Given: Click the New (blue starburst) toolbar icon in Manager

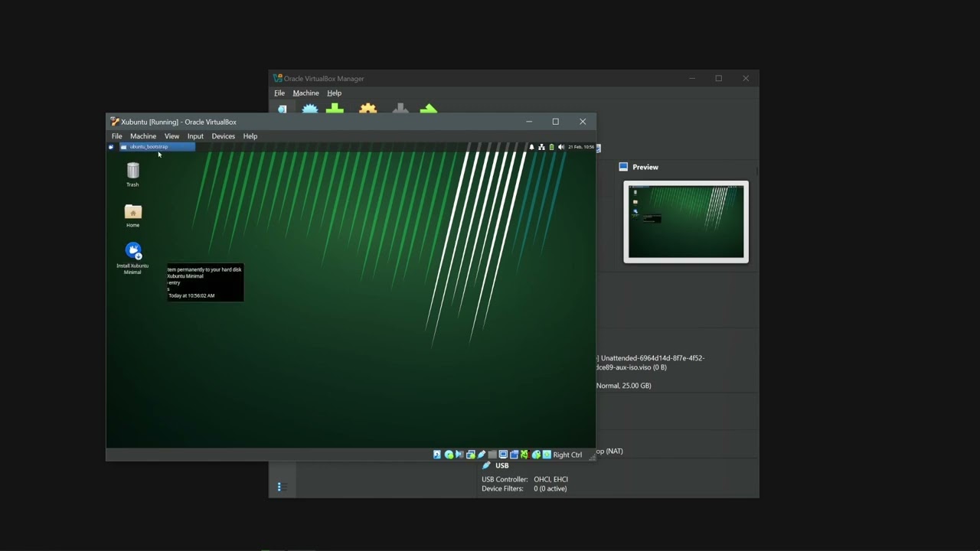Looking at the screenshot, I should tap(309, 109).
